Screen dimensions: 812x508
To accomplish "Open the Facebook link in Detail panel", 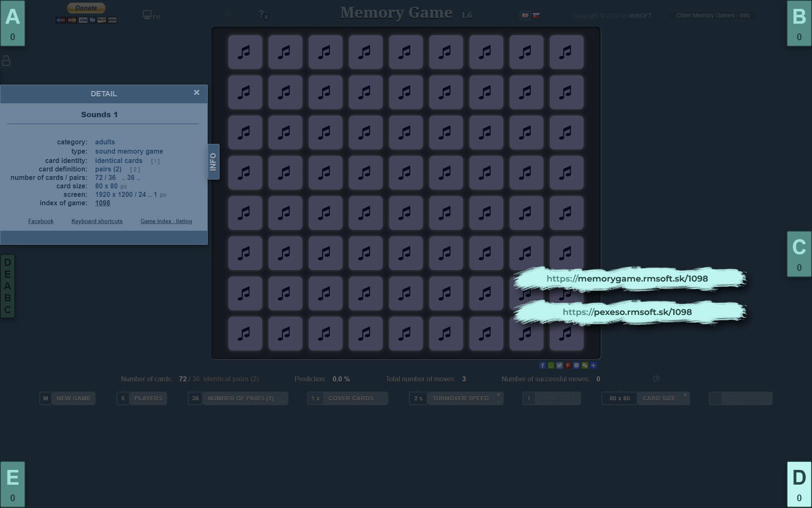I will pyautogui.click(x=41, y=221).
